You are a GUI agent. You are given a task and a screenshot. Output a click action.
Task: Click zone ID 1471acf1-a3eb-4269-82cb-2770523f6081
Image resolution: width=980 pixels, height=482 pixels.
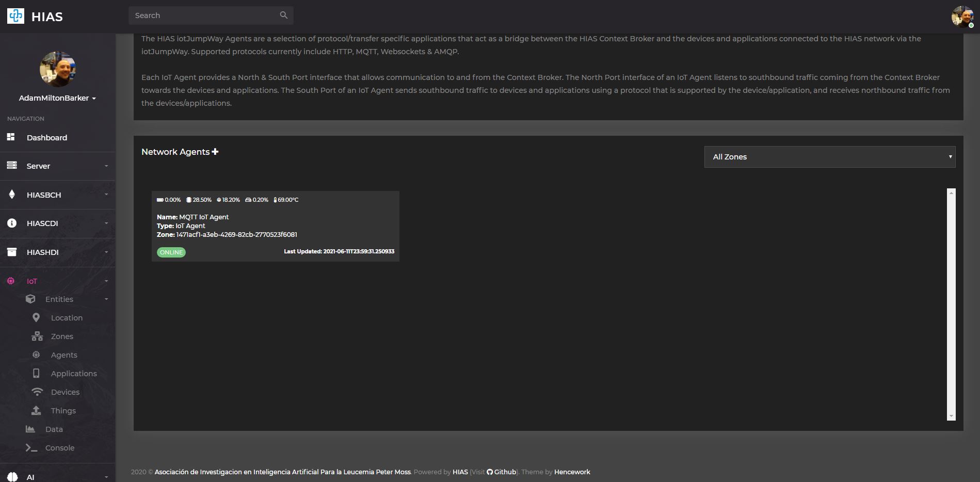(237, 234)
